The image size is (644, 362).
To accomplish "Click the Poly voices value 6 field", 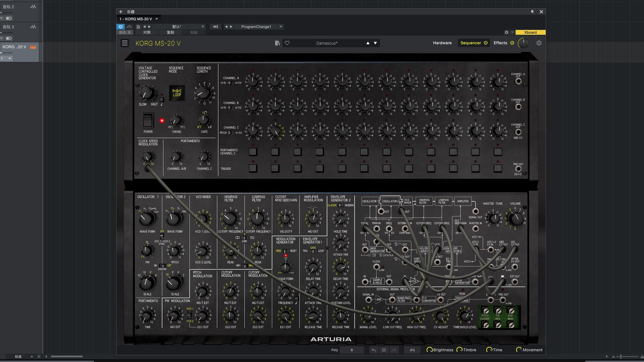I will tap(352, 350).
